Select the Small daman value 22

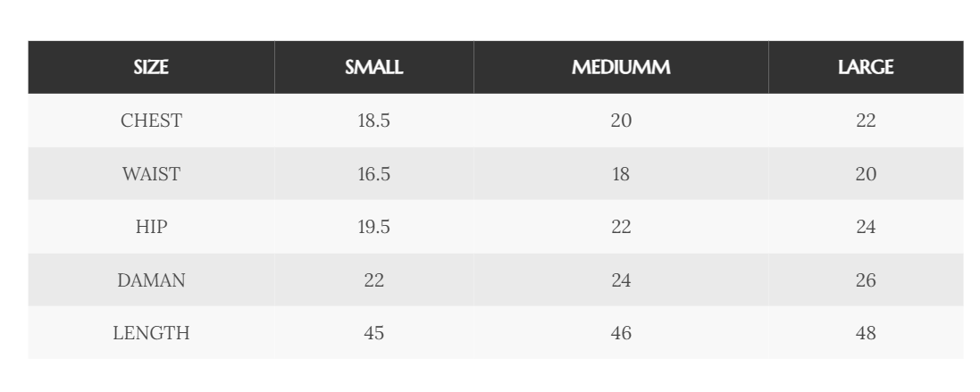point(373,280)
